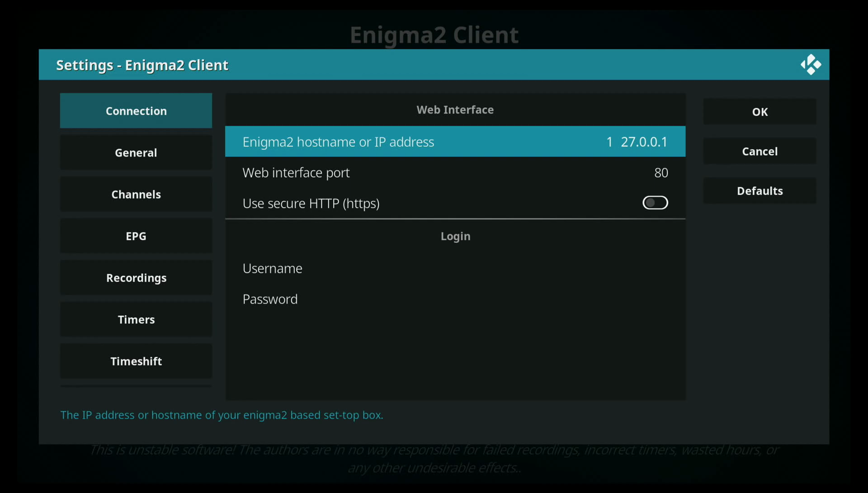Open the Timeshift category
The height and width of the screenshot is (493, 868).
click(x=136, y=361)
